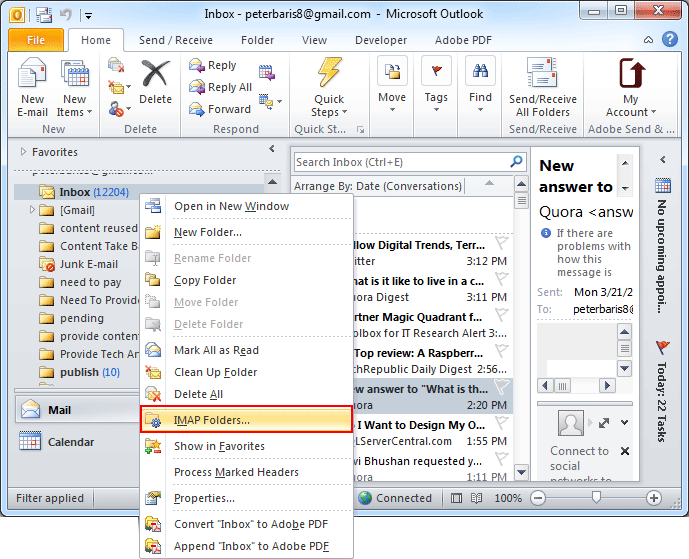Open the Tags flag menu

436,84
